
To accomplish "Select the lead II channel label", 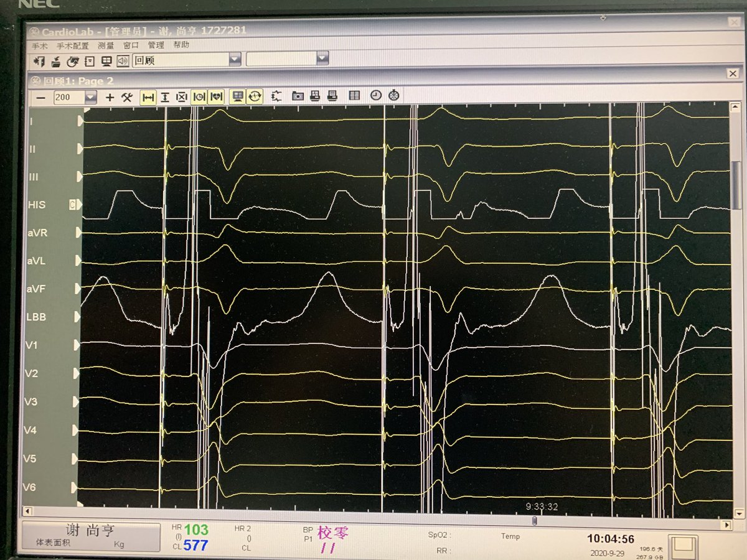I will click(x=33, y=149).
